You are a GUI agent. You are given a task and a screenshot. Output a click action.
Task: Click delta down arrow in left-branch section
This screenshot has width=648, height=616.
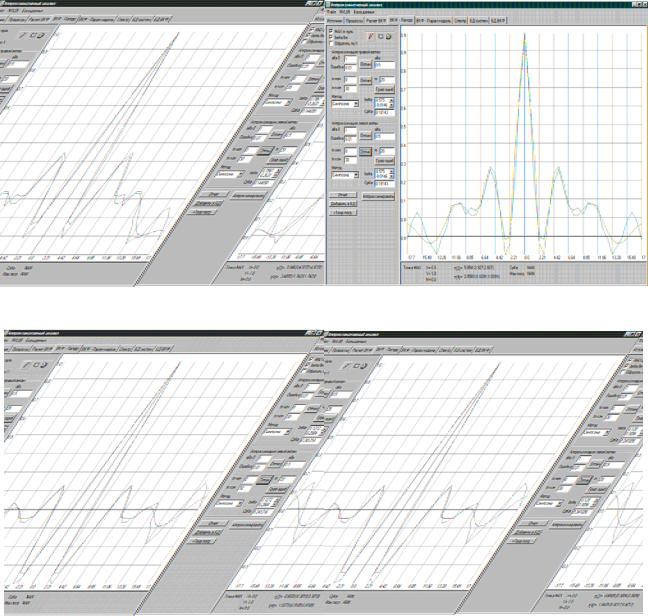pyautogui.click(x=391, y=176)
